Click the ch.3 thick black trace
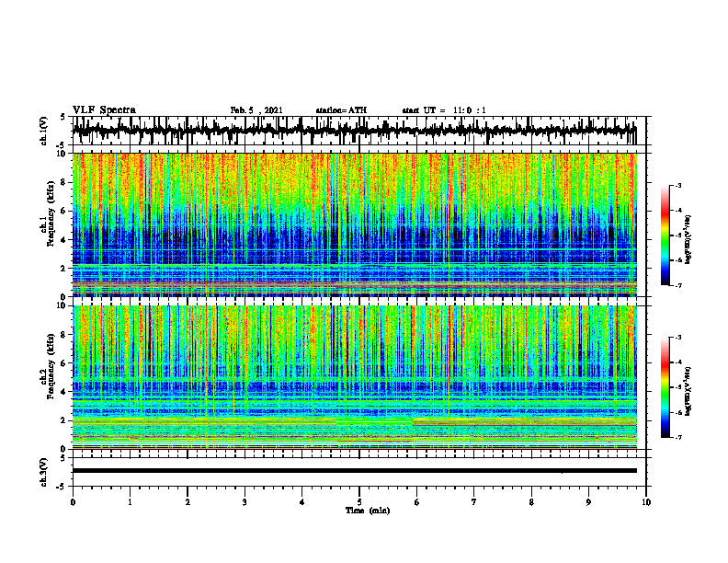728x563 pixels. (x=354, y=471)
